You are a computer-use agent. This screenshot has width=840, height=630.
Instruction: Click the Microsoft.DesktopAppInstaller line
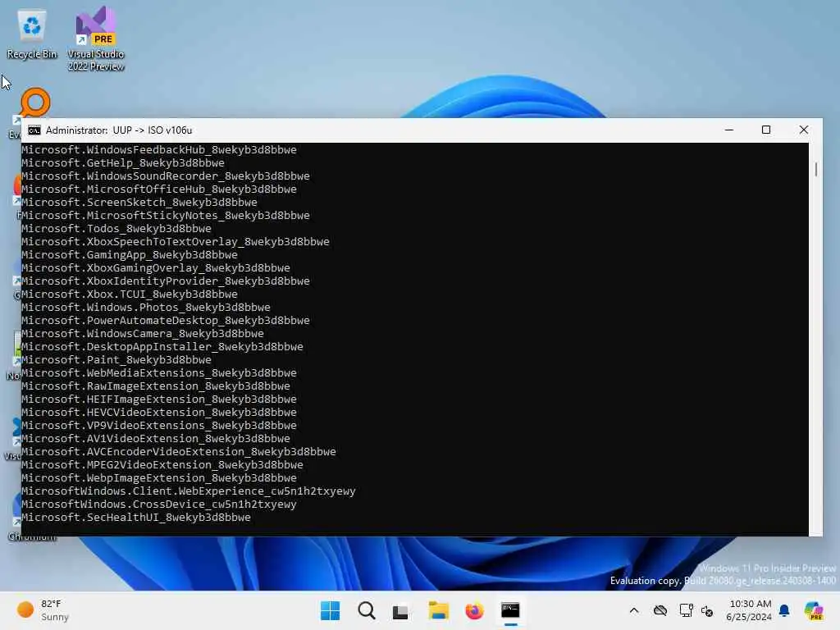coord(162,347)
